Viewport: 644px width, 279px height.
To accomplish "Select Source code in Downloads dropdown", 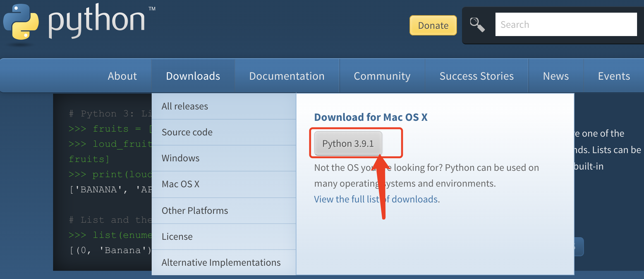I will tap(224, 132).
